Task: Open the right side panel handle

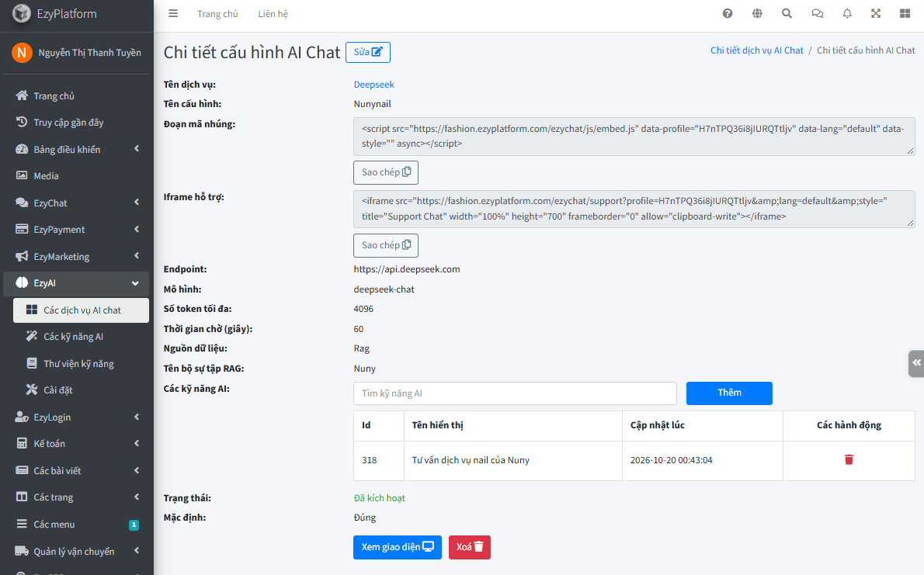Action: (x=916, y=363)
